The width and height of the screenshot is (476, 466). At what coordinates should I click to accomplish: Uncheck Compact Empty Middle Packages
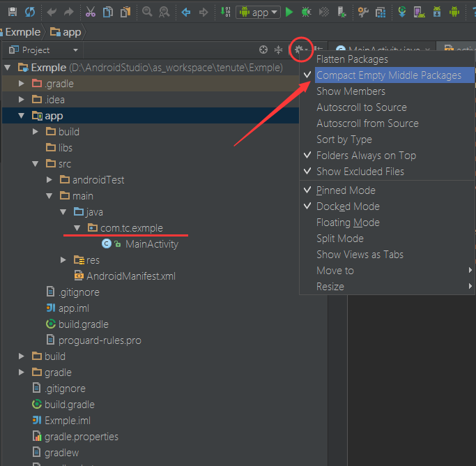[387, 75]
